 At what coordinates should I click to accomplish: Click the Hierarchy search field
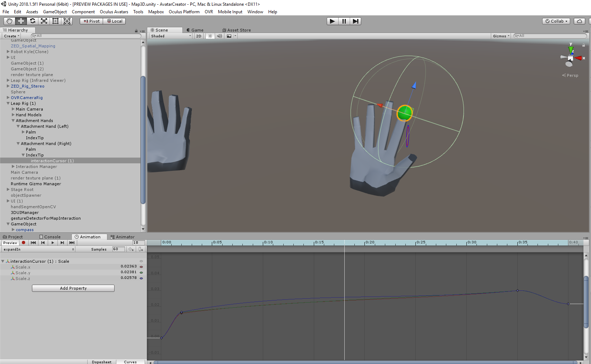pyautogui.click(x=86, y=36)
